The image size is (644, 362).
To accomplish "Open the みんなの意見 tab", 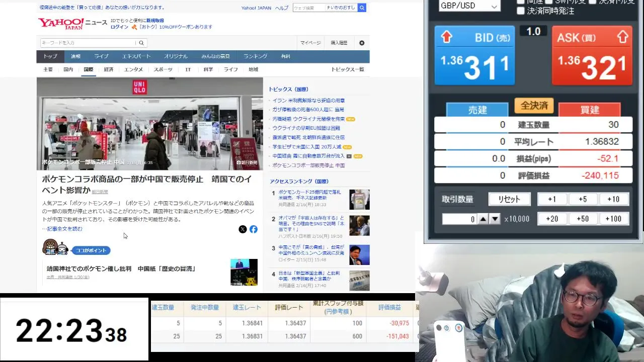I will pyautogui.click(x=215, y=56).
